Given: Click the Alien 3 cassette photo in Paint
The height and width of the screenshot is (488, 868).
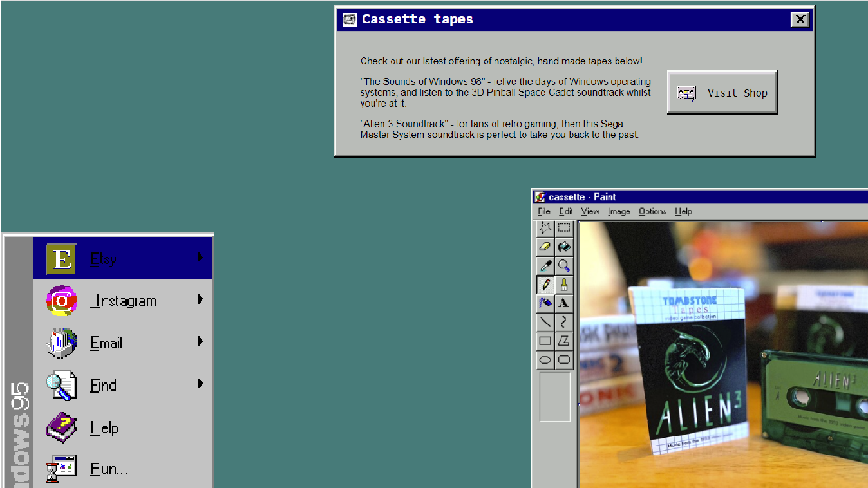Looking at the screenshot, I should tap(723, 354).
